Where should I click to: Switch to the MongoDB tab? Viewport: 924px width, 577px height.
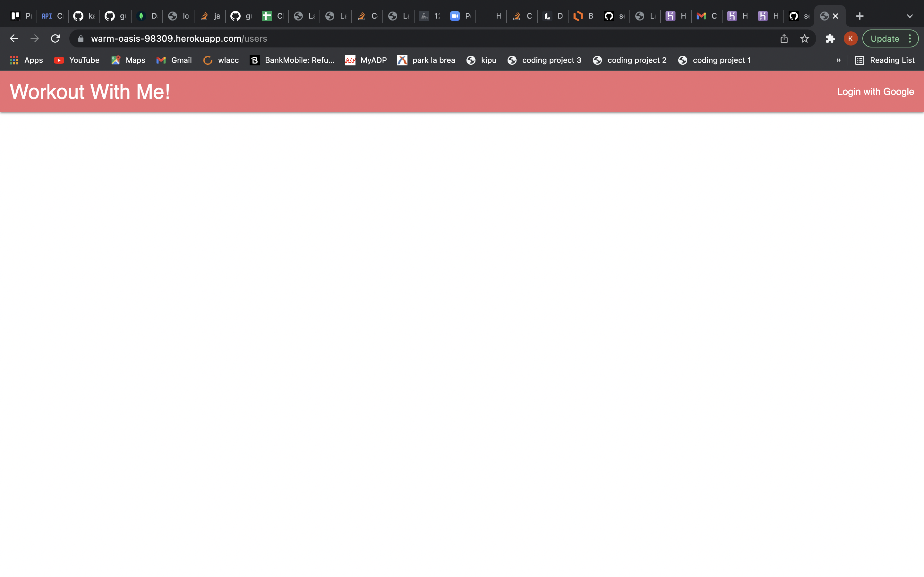coord(147,16)
